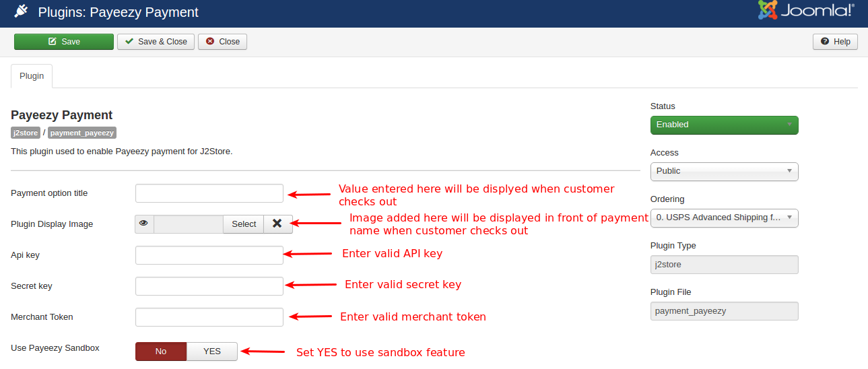This screenshot has width=868, height=369.
Task: Clear plugin display image with X icon
Action: (x=277, y=224)
